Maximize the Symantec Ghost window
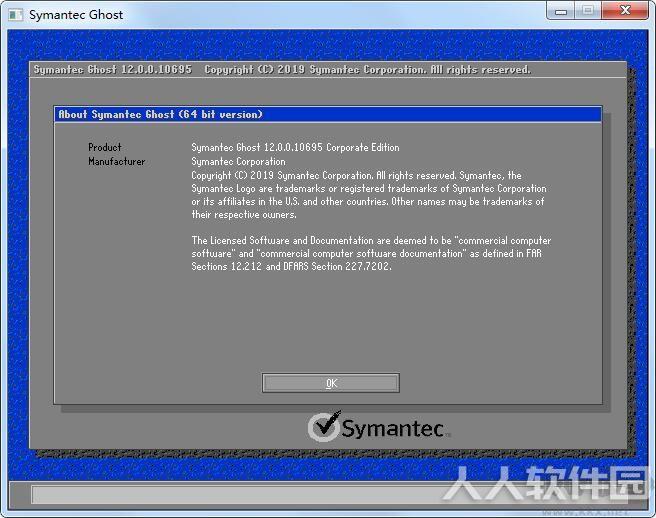The height and width of the screenshot is (518, 656). 588,10
